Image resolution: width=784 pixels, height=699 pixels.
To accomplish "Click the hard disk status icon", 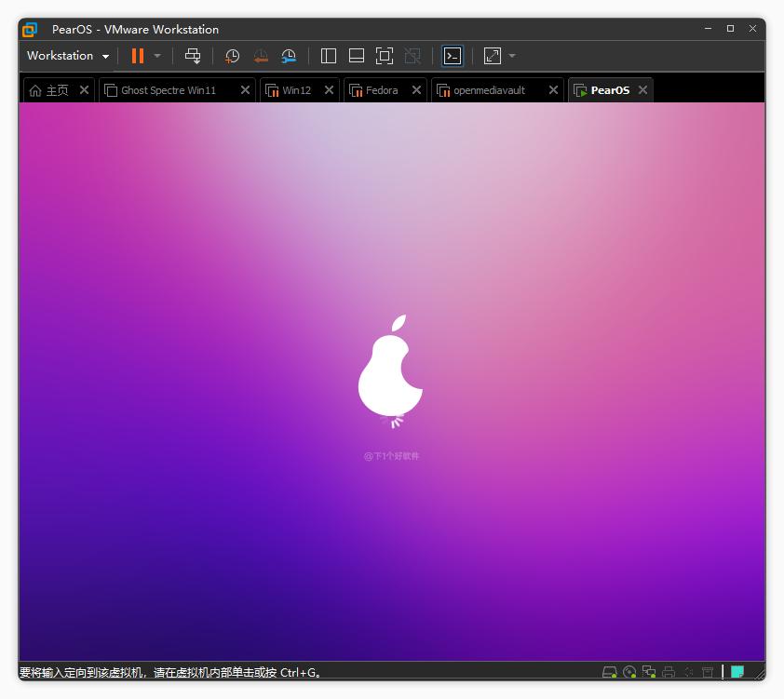I will [x=610, y=672].
